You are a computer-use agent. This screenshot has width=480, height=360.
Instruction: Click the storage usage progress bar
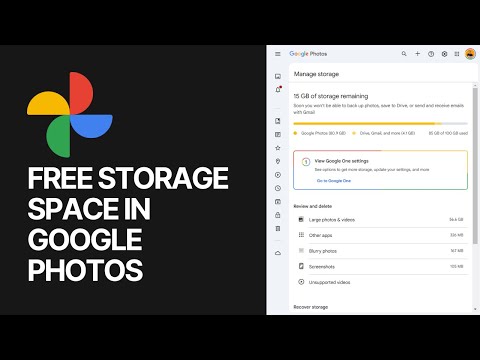pos(381,124)
